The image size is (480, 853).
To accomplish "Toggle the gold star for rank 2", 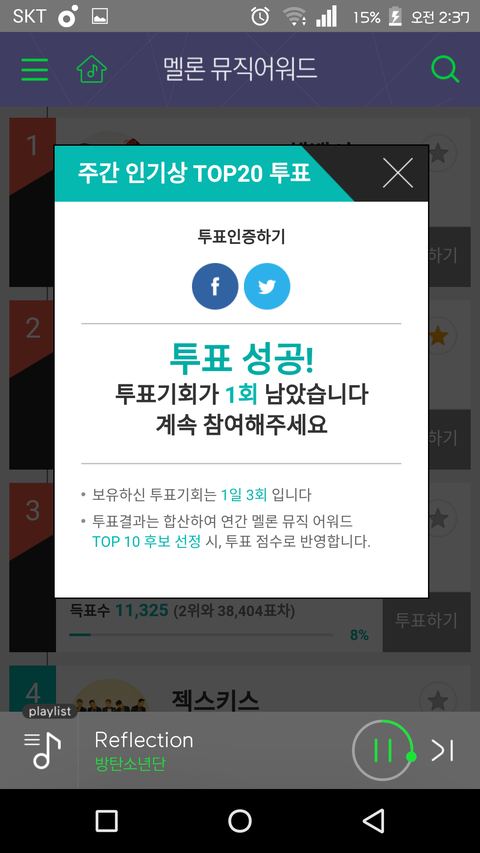I will (x=439, y=337).
